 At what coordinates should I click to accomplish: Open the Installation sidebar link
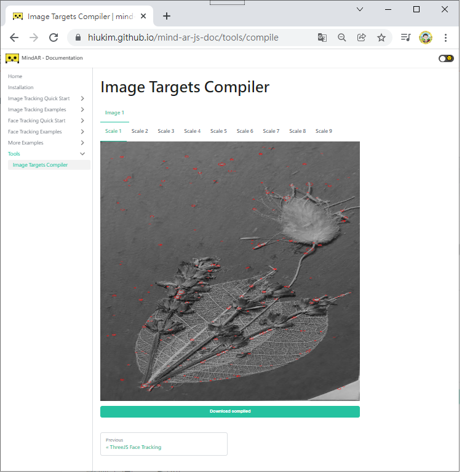pyautogui.click(x=21, y=87)
